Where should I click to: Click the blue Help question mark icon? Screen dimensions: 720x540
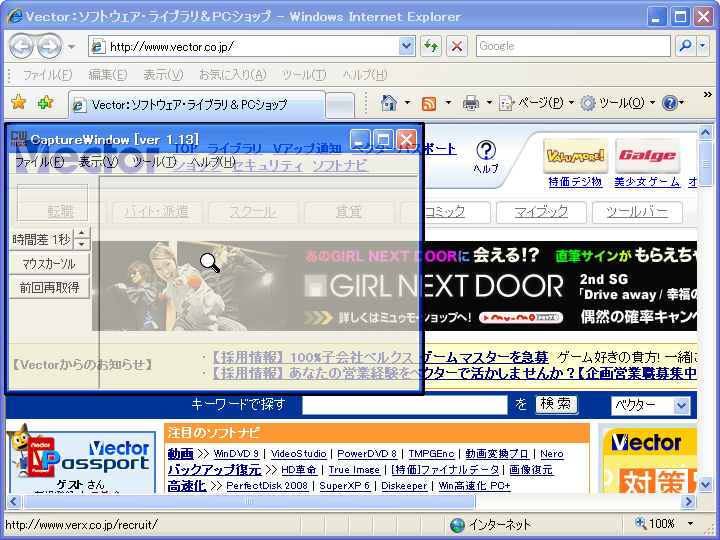[x=669, y=103]
